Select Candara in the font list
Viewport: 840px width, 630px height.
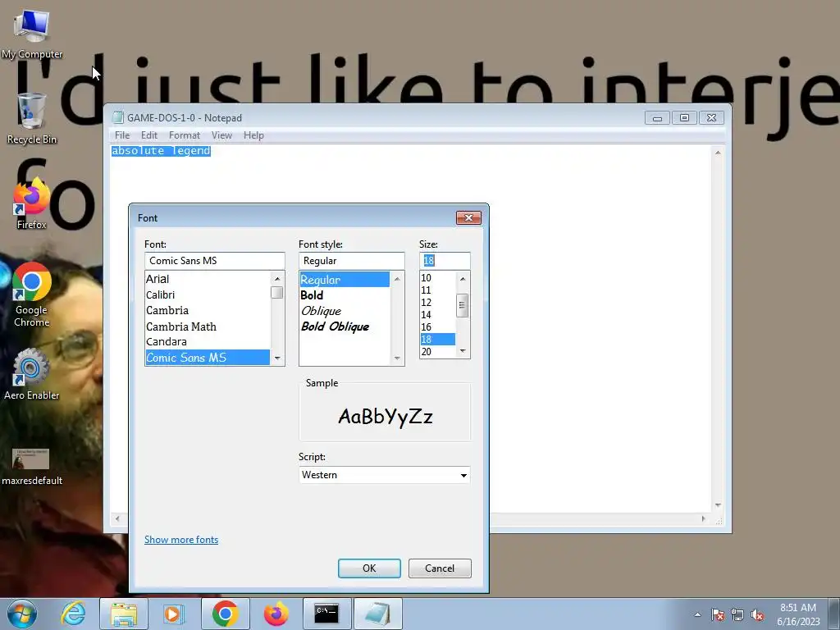coord(208,342)
